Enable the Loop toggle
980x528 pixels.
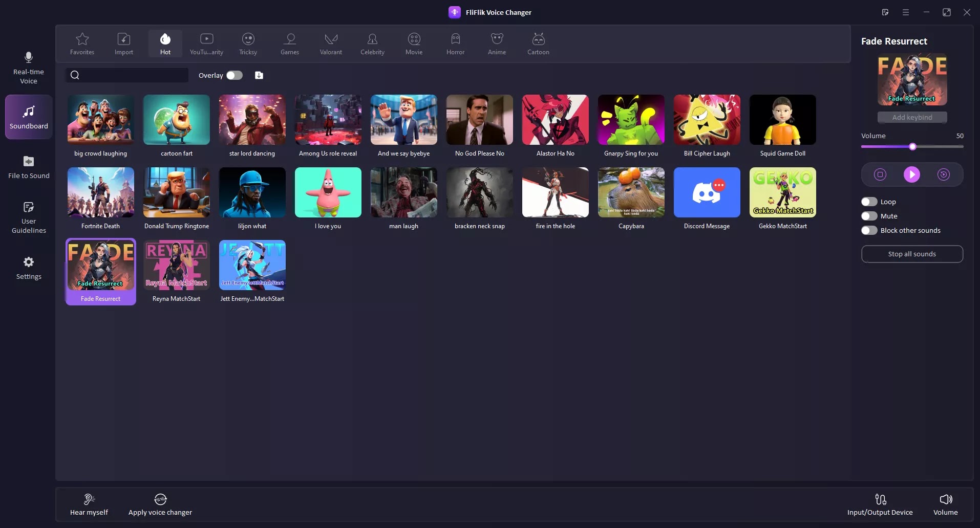tap(868, 202)
